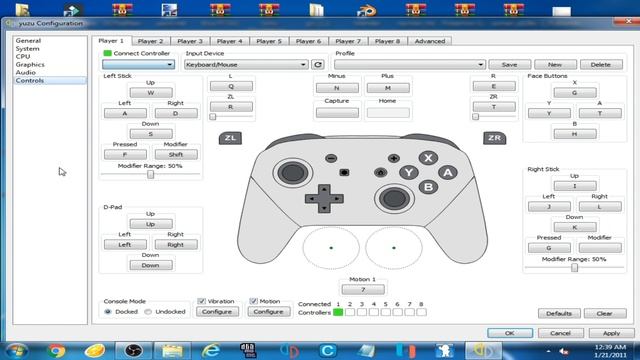Click the Clear button
Viewport: 640px width, 360px height.
[x=604, y=313]
